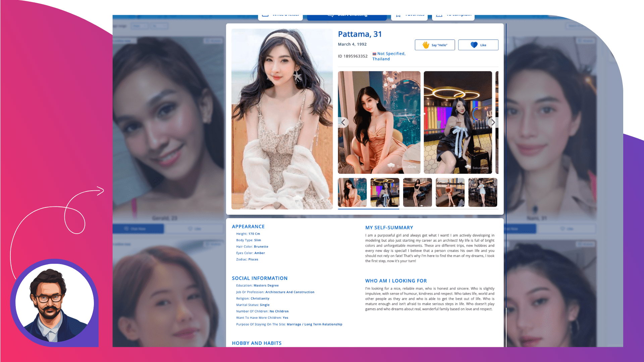This screenshot has width=644, height=362.
Task: Click Chat Now on Gerald's card
Action: pyautogui.click(x=139, y=229)
